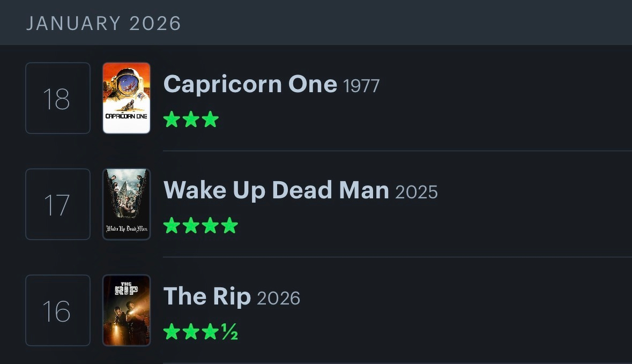Open the Capricorn One poster thumbnail
632x364 pixels.
[127, 98]
